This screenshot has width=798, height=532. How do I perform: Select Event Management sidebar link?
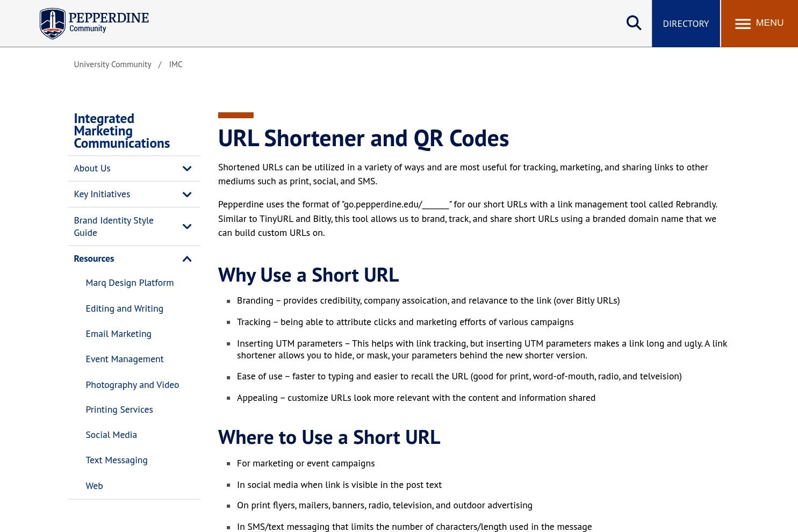125,359
